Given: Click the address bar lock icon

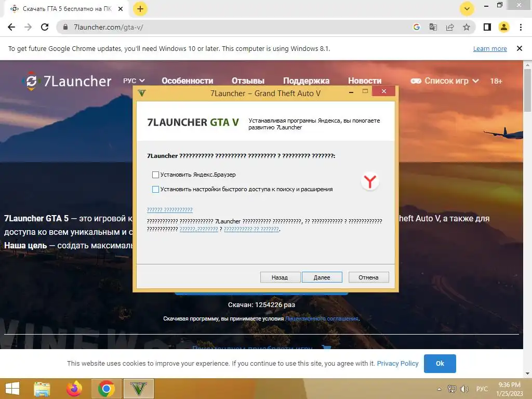Looking at the screenshot, I should 65,27.
